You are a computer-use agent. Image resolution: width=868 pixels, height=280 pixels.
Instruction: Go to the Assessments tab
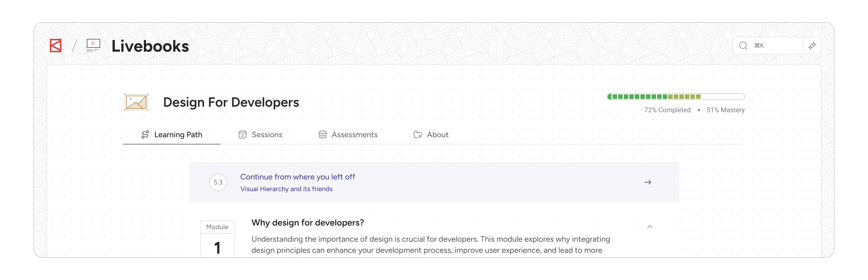coord(348,135)
